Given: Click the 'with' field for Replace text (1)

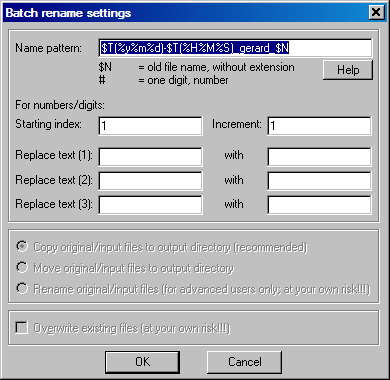Looking at the screenshot, I should coord(319,157).
